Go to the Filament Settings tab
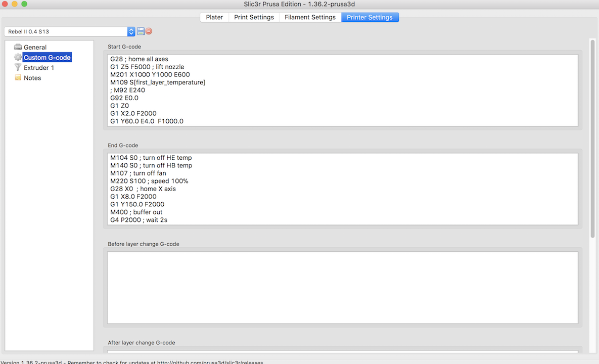Screen dimensions: 599x364 click(x=310, y=17)
